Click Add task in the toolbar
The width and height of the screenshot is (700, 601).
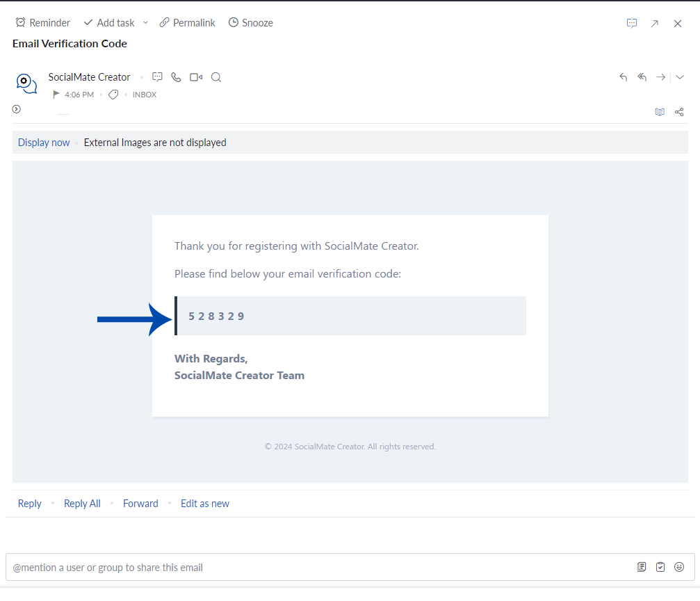(x=109, y=23)
